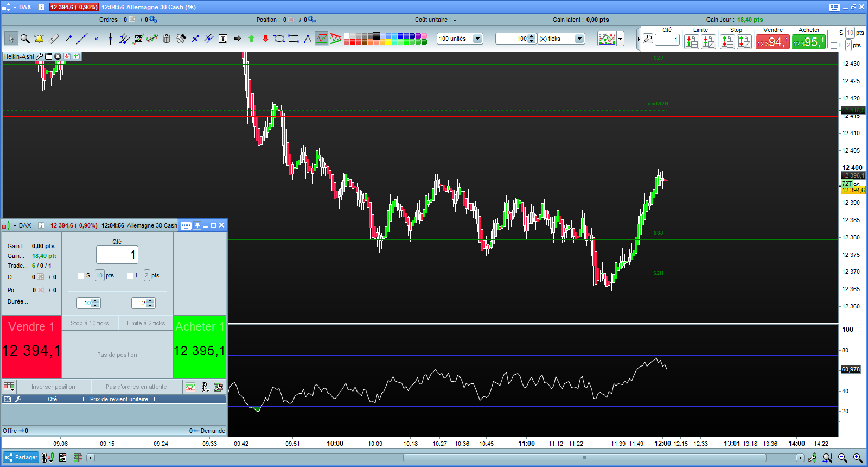The width and height of the screenshot is (868, 467).
Task: Open order panel configuration wrench icon
Action: point(219,387)
